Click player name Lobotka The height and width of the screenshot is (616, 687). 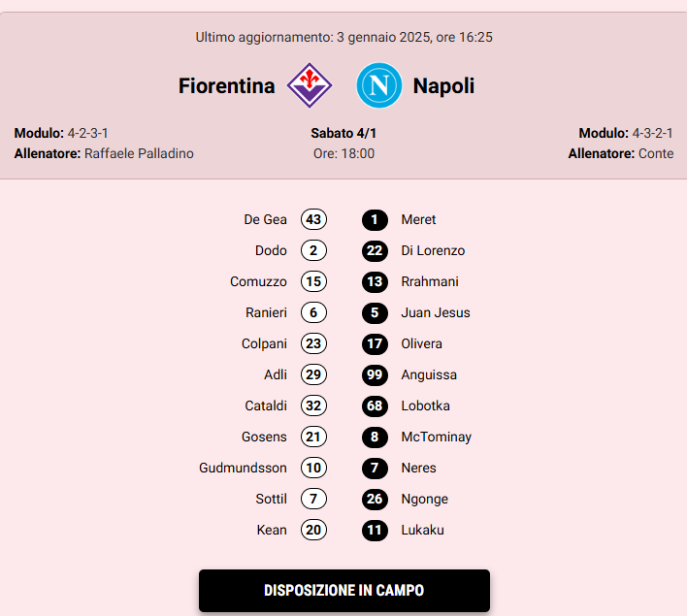[x=425, y=405]
